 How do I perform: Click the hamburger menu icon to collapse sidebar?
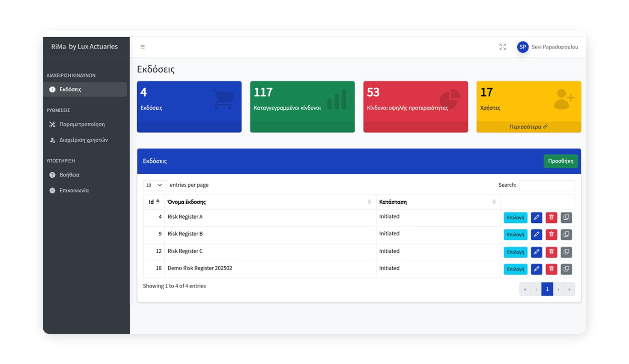[x=143, y=47]
